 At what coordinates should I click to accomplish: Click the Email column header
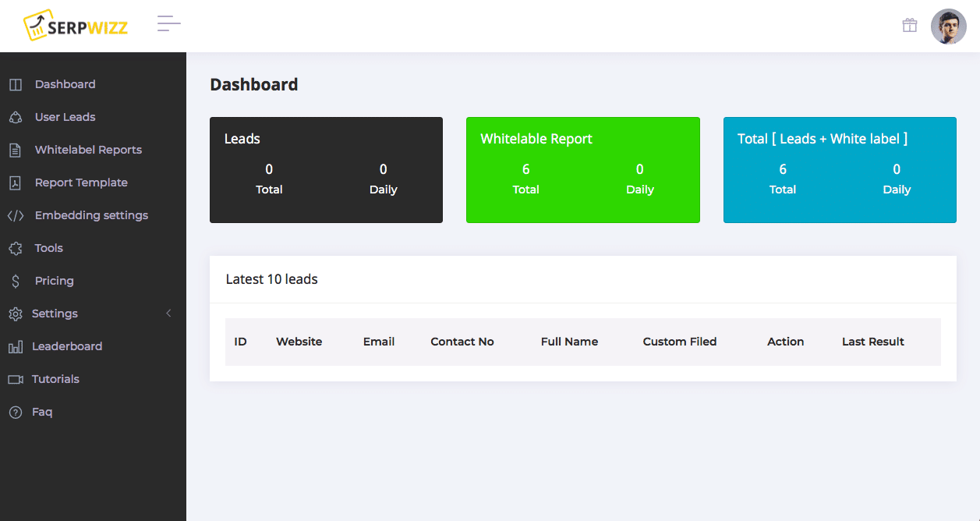[x=379, y=342]
